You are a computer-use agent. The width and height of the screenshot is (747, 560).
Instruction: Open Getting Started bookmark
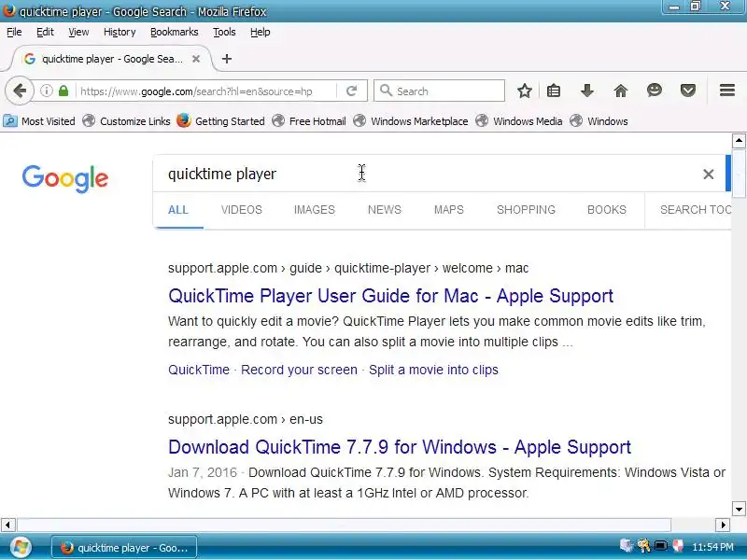pos(220,121)
